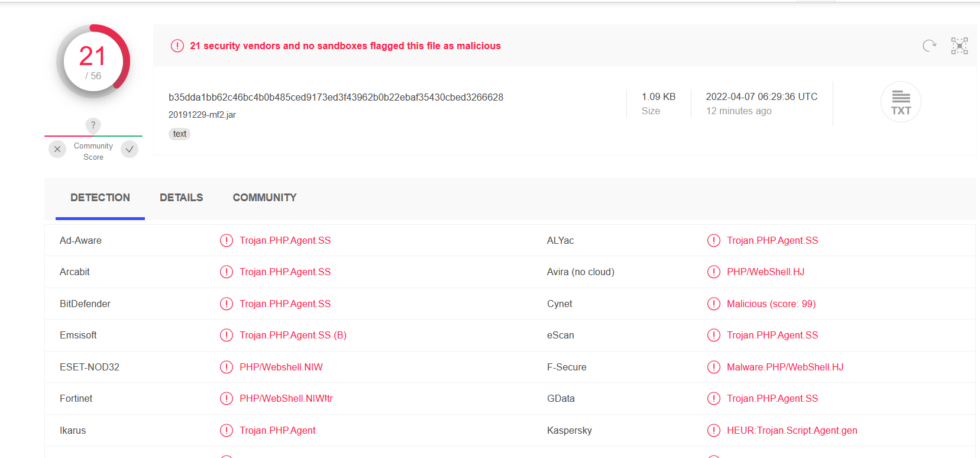This screenshot has width=980, height=458.
Task: Click the reanalyze file refresh icon
Action: pyautogui.click(x=929, y=46)
